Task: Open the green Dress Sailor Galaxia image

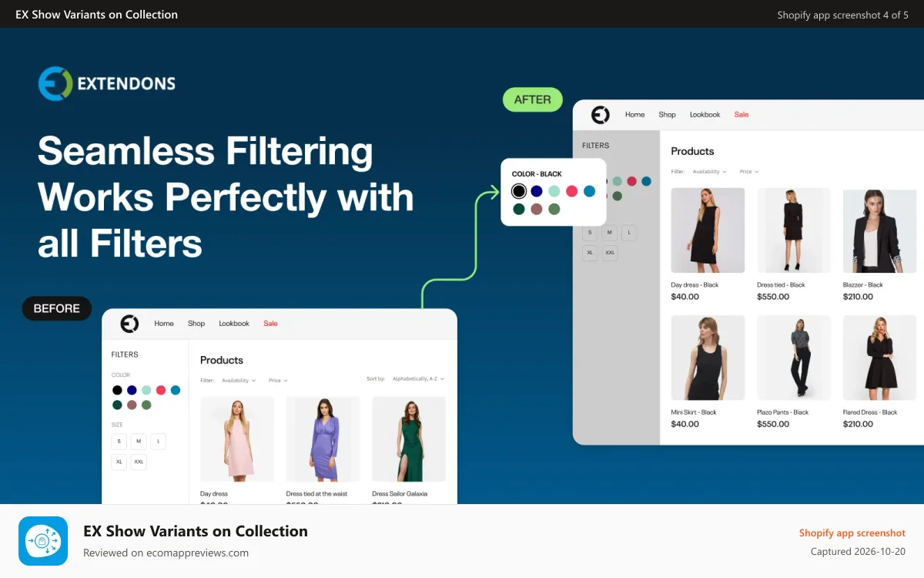Action: coord(409,439)
